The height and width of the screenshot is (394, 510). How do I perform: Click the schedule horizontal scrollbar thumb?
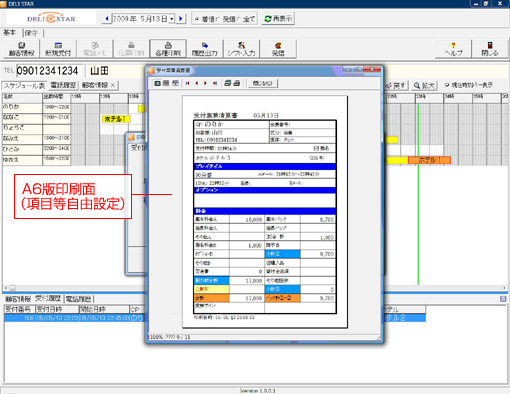coord(13,287)
